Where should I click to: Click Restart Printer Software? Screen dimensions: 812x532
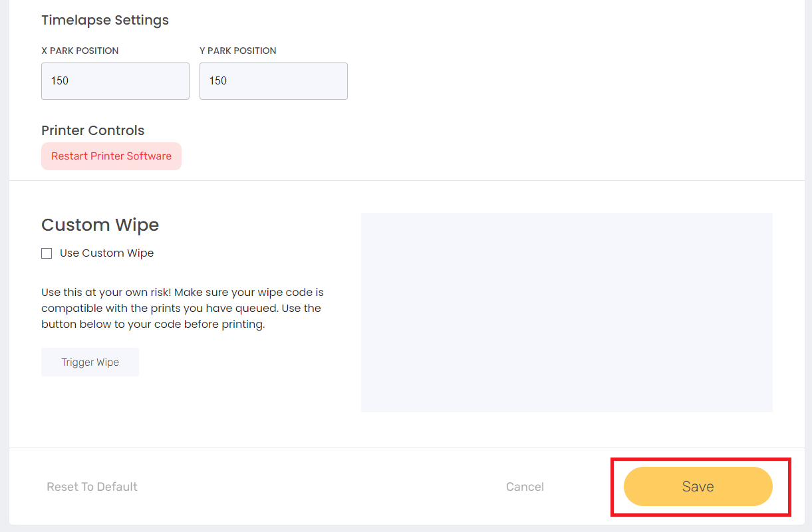pos(111,156)
